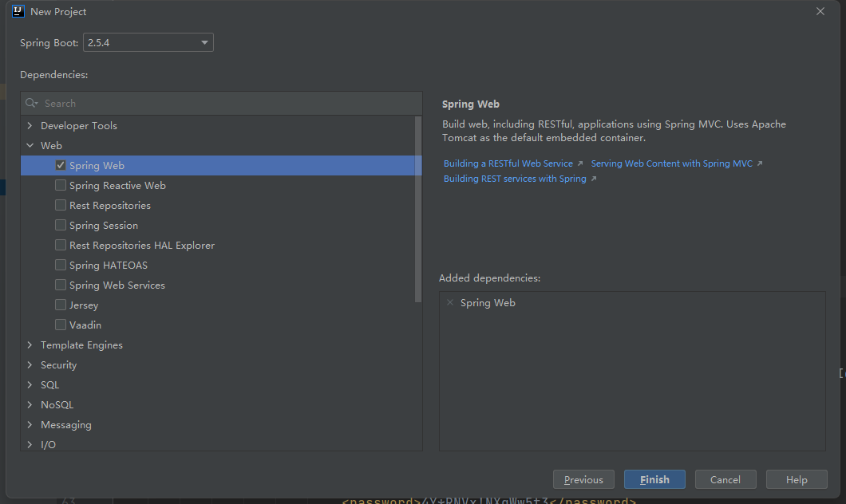Uncheck the Spring Web checkbox
Screen dimensions: 846x504
(61, 166)
